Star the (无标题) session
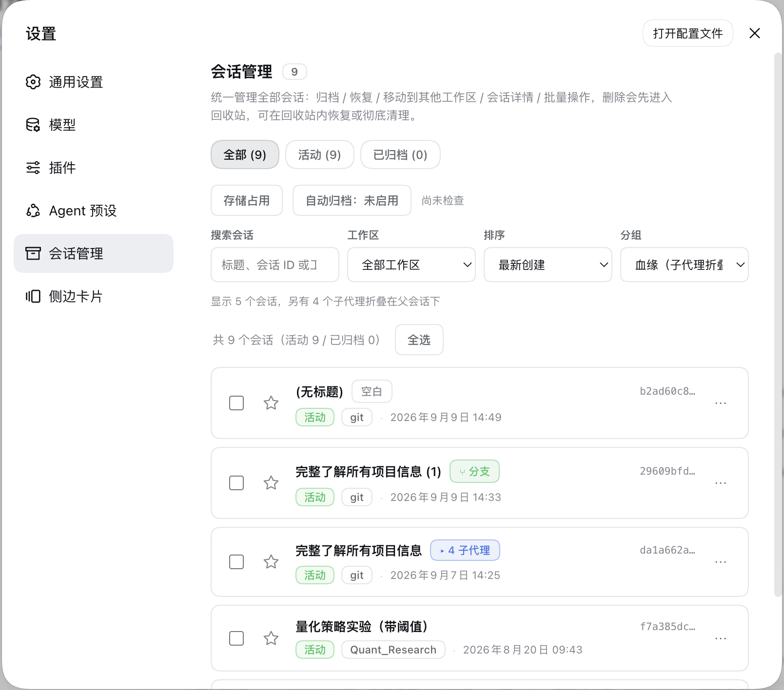 tap(271, 403)
